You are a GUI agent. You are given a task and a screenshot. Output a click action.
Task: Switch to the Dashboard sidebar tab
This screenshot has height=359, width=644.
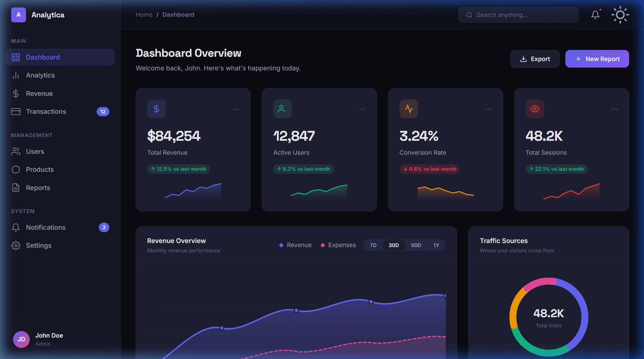tap(43, 57)
